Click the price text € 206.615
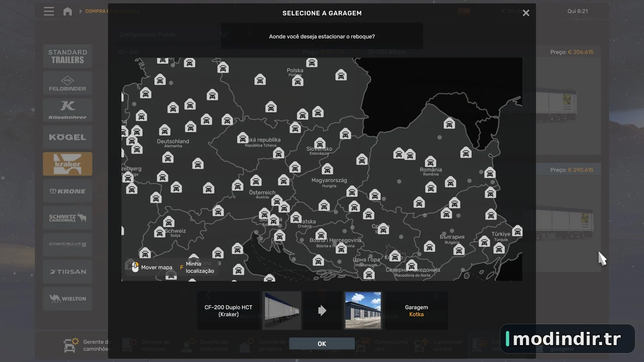Viewport: 644px width, 362px height. [580, 52]
